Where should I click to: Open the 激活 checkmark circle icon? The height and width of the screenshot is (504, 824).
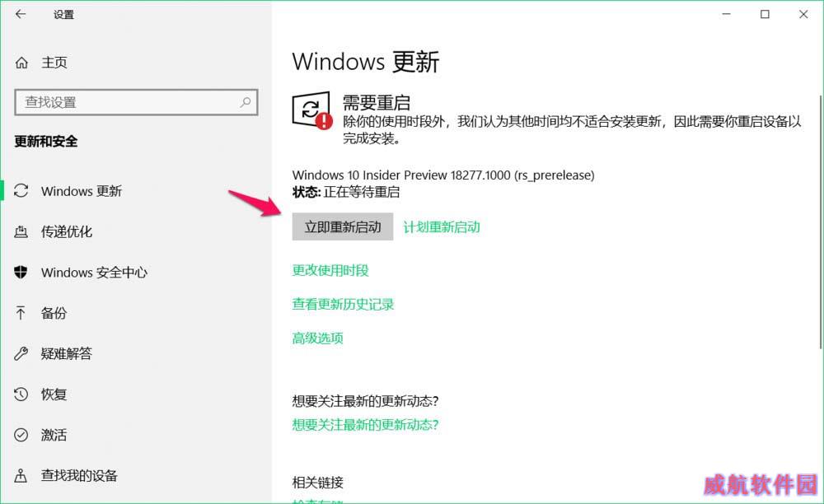pos(21,435)
